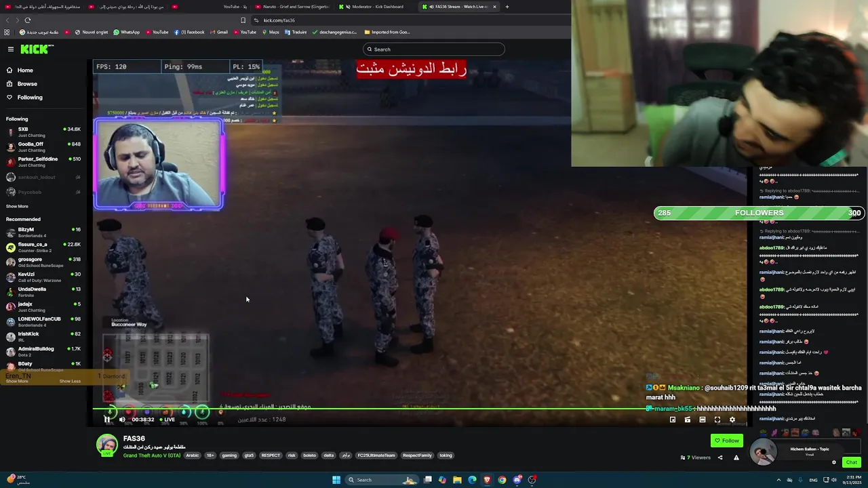Report the stream via warning icon
Screen dimensions: 868x488
pos(736,457)
